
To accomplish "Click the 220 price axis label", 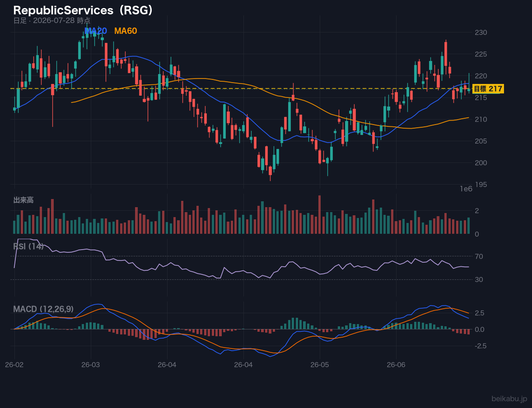I will [x=481, y=76].
